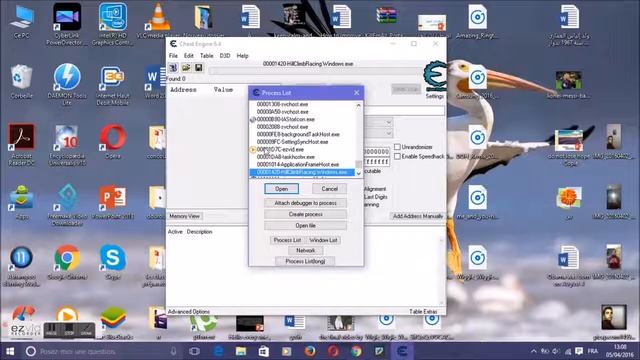Open File Explorer from taskbar

point(241,351)
